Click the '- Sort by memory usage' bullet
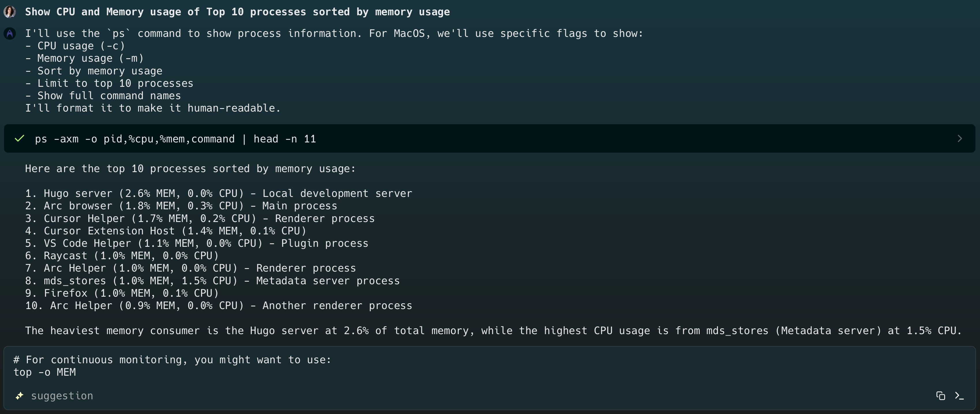Viewport: 980px width, 414px height. [x=94, y=71]
